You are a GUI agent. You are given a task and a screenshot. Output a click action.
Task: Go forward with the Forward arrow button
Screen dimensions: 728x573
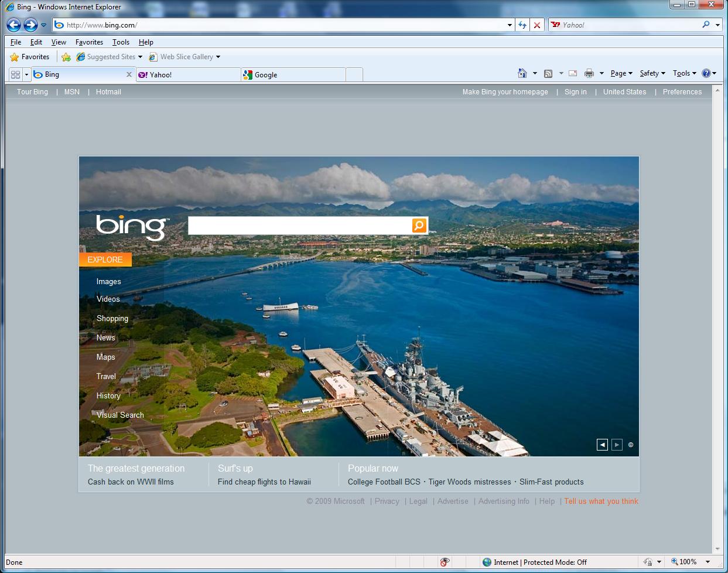30,25
